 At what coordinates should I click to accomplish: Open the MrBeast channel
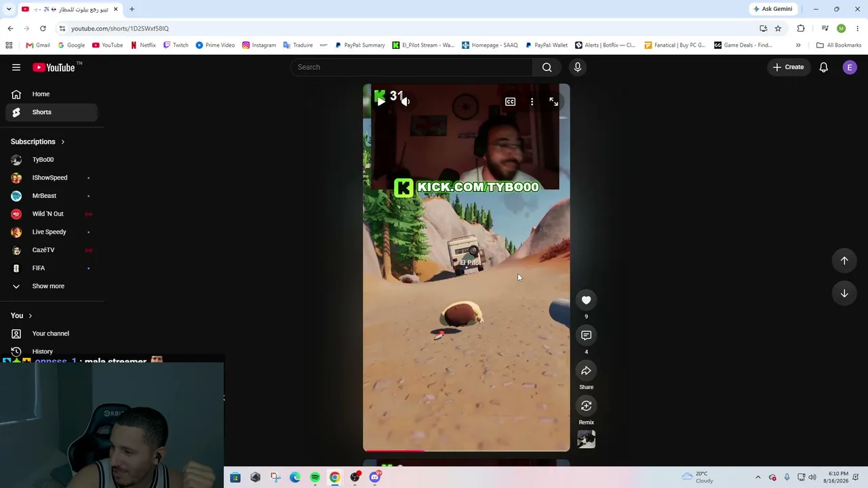click(52, 196)
